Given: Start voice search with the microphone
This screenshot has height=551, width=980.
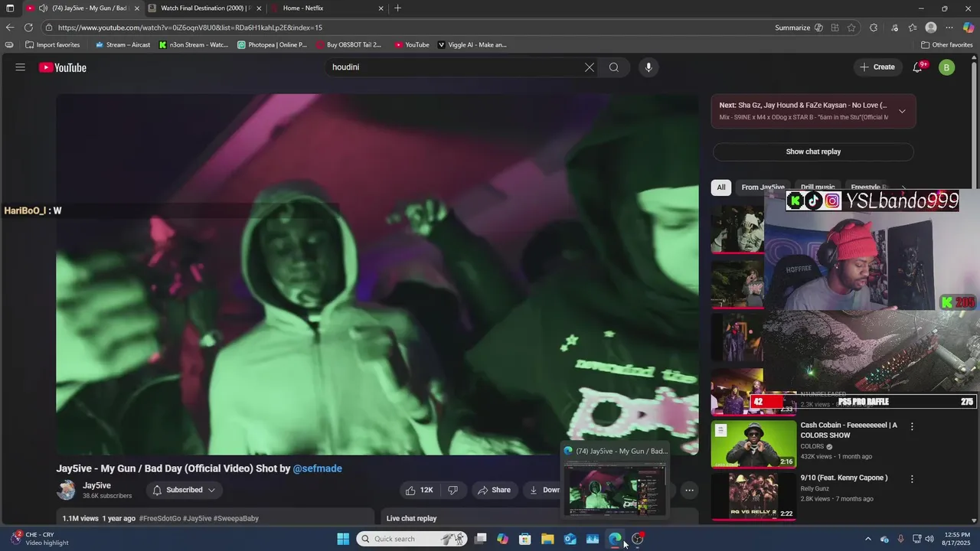Looking at the screenshot, I should click(648, 67).
